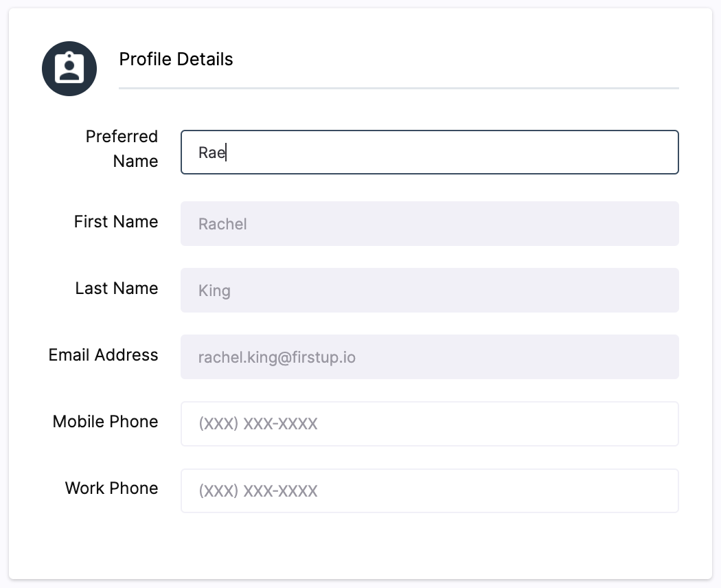Click the Profile Details heading
The width and height of the screenshot is (721, 588).
click(x=176, y=59)
